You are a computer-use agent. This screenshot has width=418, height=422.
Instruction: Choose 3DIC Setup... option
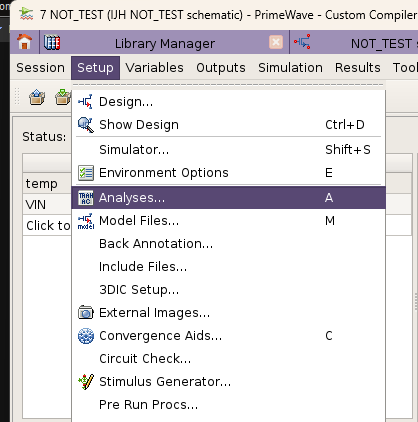[x=228, y=290]
